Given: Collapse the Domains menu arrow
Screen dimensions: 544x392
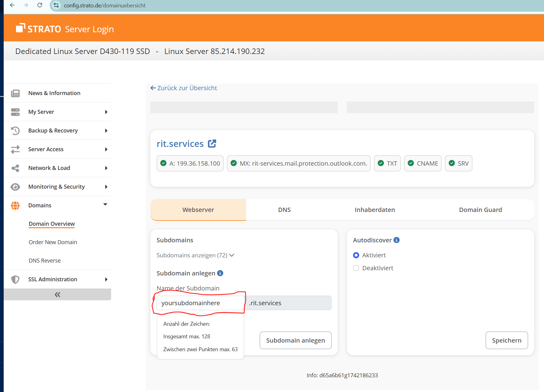Looking at the screenshot, I should 105,204.
